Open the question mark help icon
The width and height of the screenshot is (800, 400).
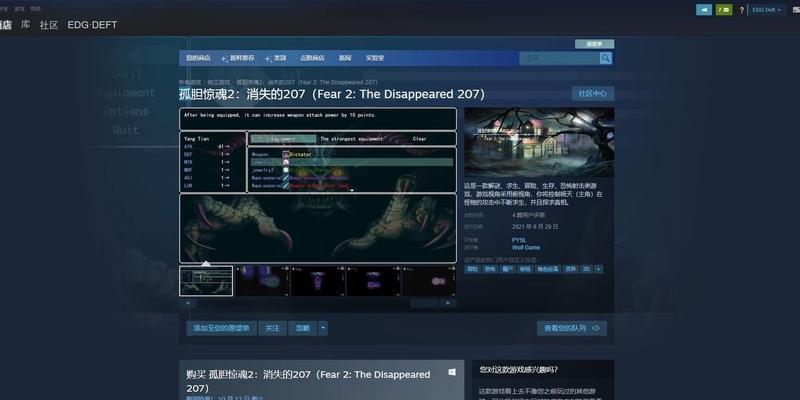[741, 10]
